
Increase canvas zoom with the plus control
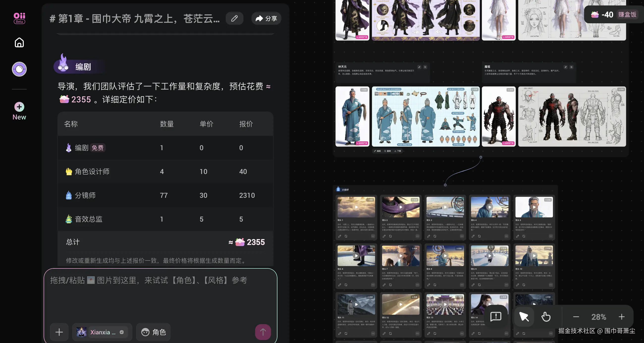tap(621, 317)
